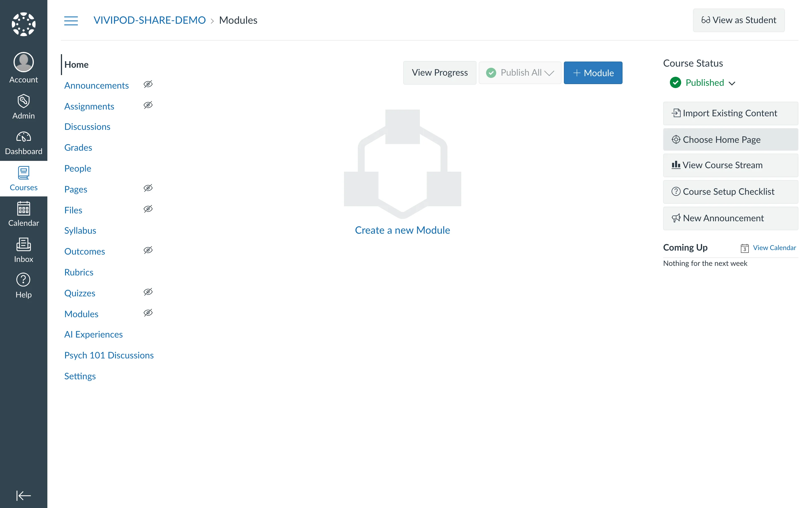812x508 pixels.
Task: Open Course Setup Checklist
Action: click(x=731, y=192)
